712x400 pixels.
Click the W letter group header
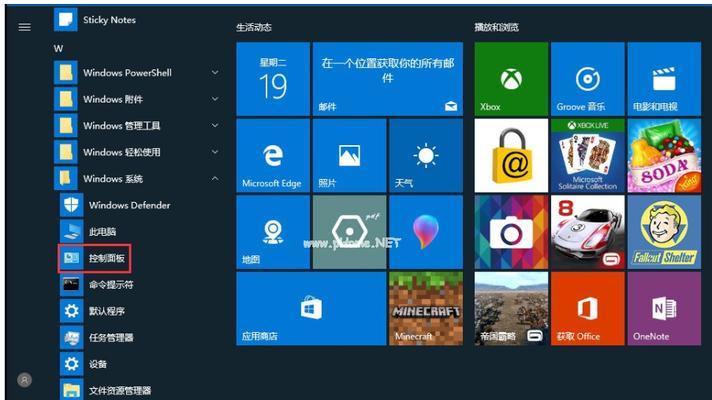pos(59,49)
